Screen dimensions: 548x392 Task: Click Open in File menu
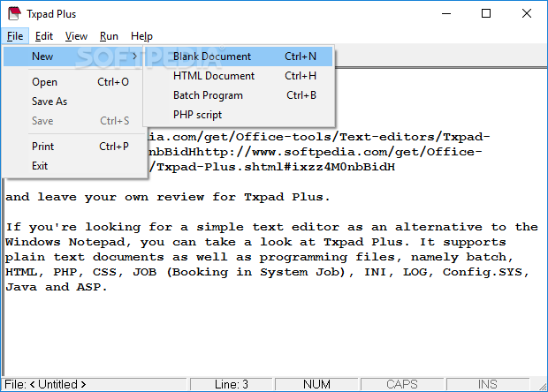74,82
